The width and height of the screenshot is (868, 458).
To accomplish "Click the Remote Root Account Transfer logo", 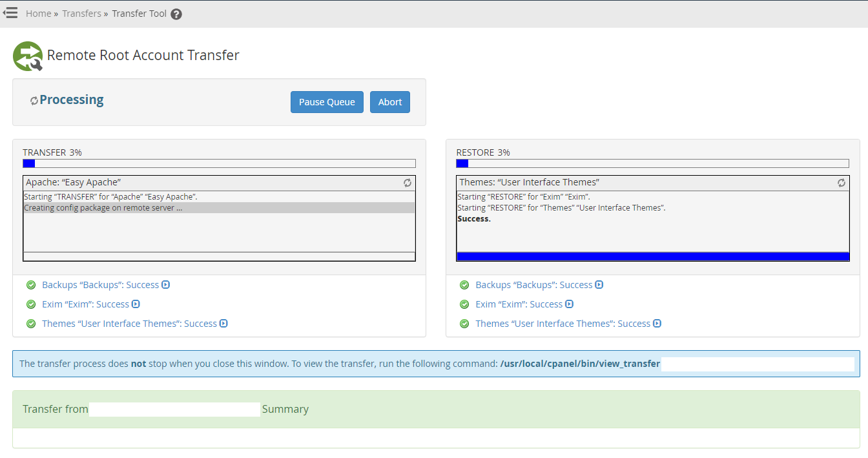I will point(28,56).
